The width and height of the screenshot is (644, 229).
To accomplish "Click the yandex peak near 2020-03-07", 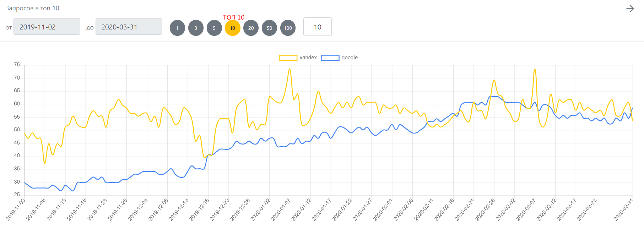I will click(535, 69).
